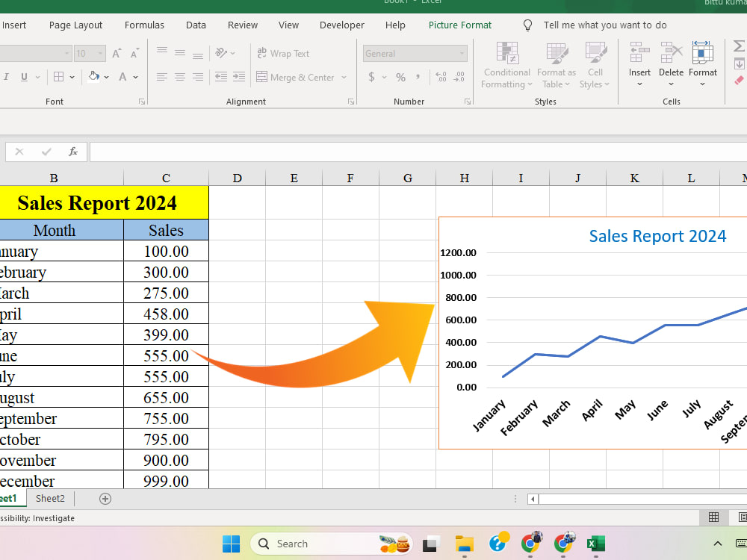Open the View tab
747x560 pixels.
tap(288, 25)
